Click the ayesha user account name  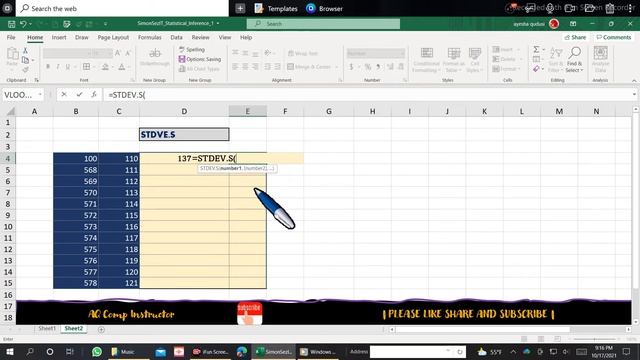tap(529, 24)
